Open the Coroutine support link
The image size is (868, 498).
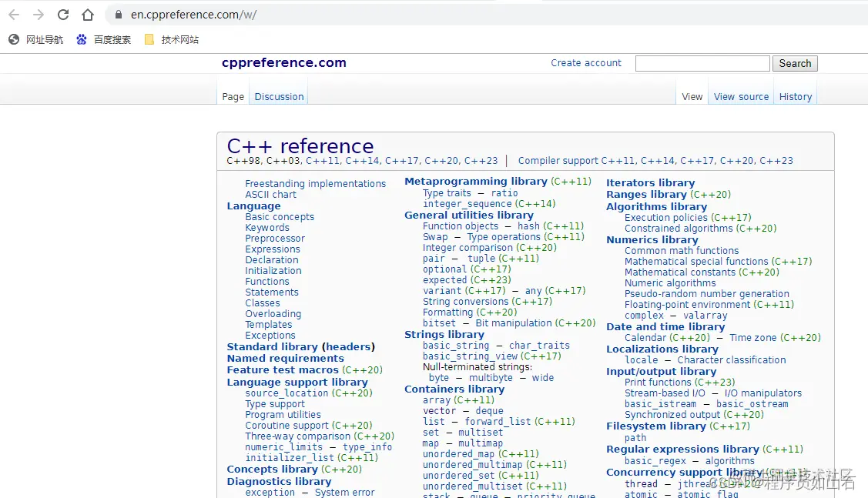pos(287,426)
